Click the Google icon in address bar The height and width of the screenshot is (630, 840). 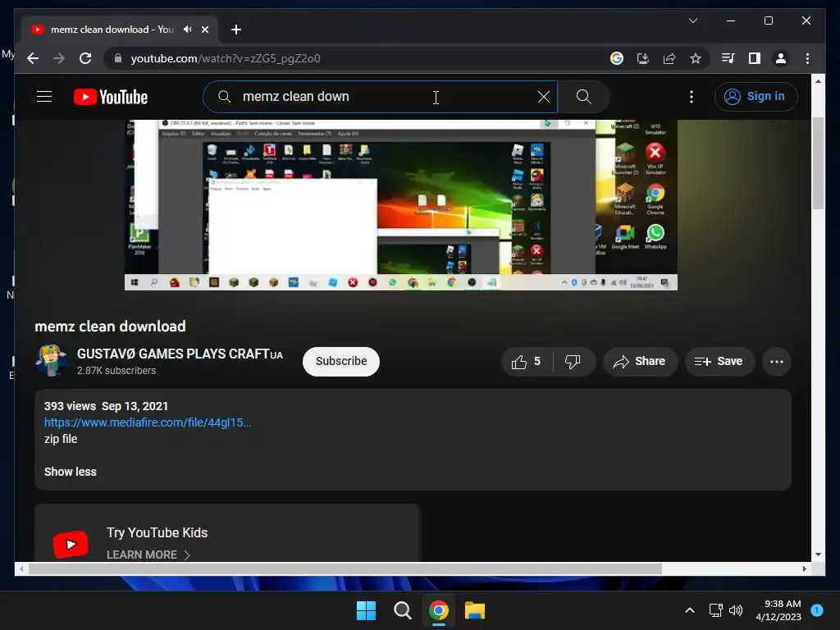(x=617, y=58)
